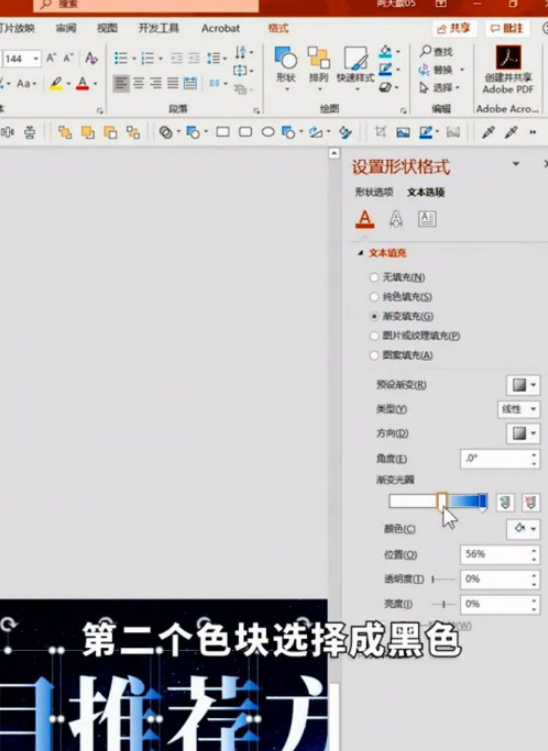Open the 开发工具 ribbon tab
548x751 pixels.
click(159, 28)
